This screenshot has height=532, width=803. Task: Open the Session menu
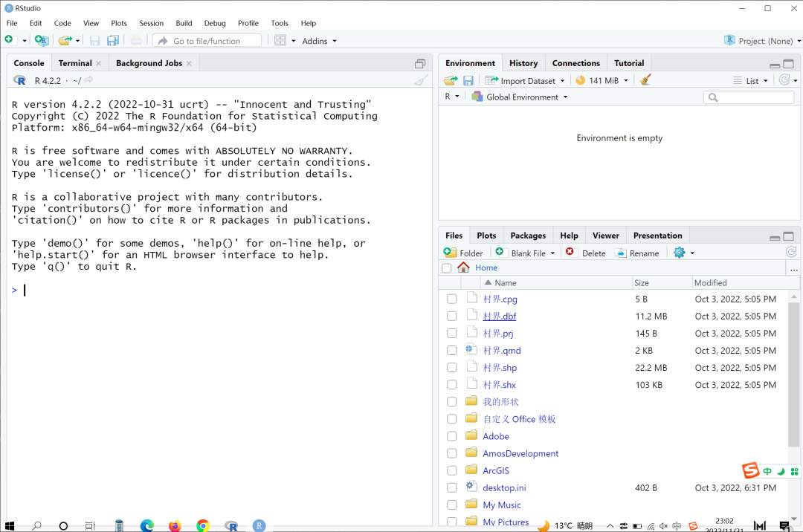(x=152, y=23)
